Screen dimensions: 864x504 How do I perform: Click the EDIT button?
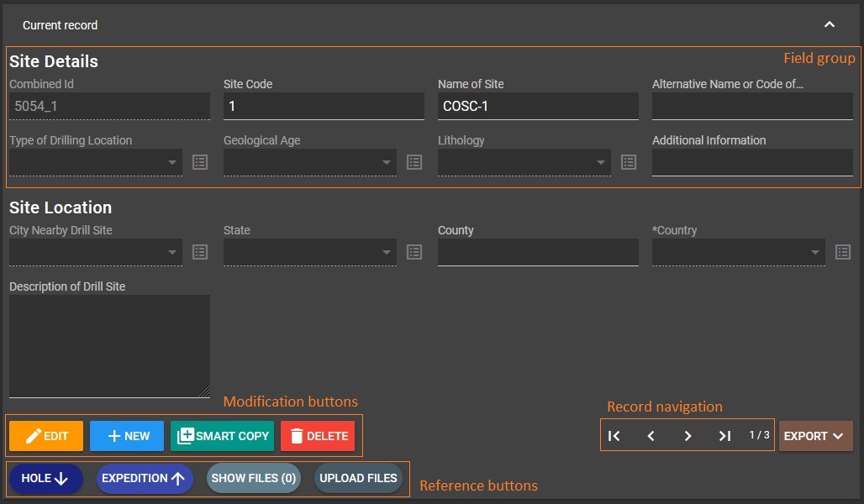(45, 435)
